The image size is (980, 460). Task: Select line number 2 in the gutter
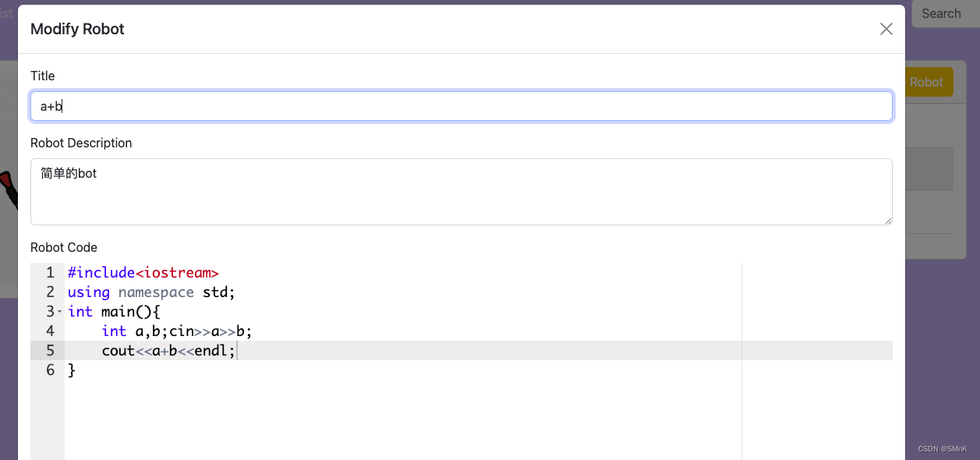click(x=50, y=292)
